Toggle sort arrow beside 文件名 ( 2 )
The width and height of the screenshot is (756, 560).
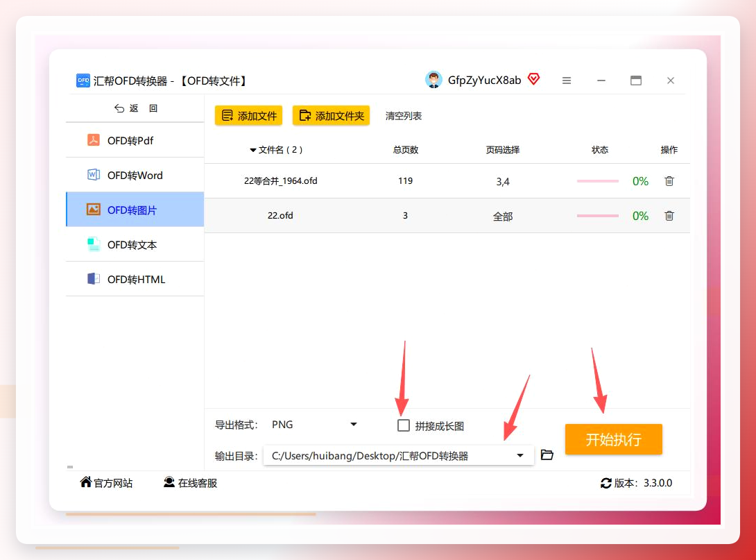(252, 151)
